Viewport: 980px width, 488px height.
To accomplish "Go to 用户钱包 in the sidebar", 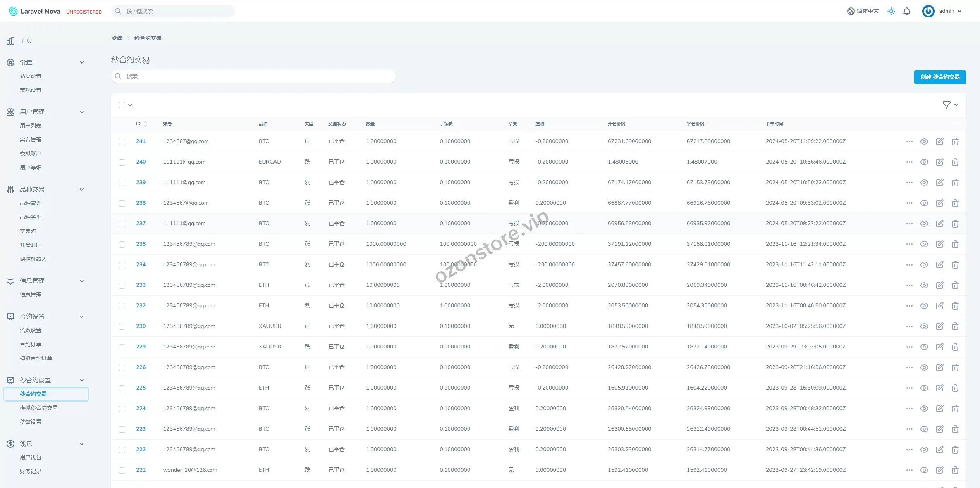I will (31, 457).
